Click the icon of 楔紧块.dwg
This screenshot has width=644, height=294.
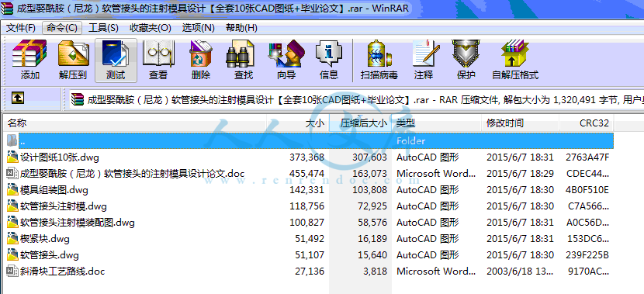(12, 239)
